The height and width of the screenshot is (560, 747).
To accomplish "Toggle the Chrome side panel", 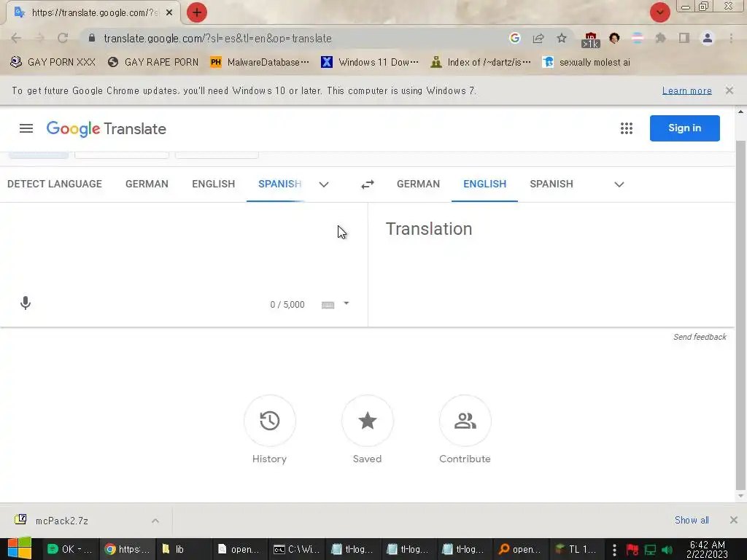I will point(684,38).
